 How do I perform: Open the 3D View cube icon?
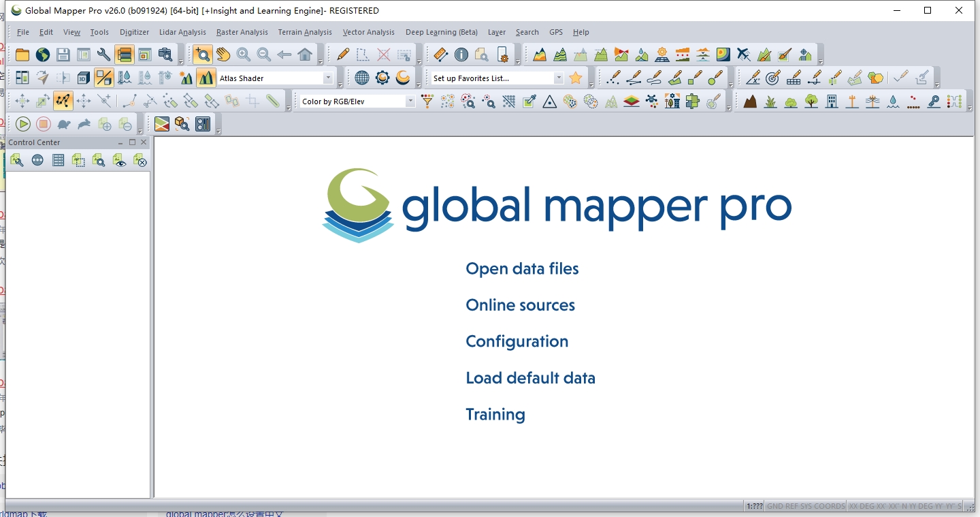(84, 77)
